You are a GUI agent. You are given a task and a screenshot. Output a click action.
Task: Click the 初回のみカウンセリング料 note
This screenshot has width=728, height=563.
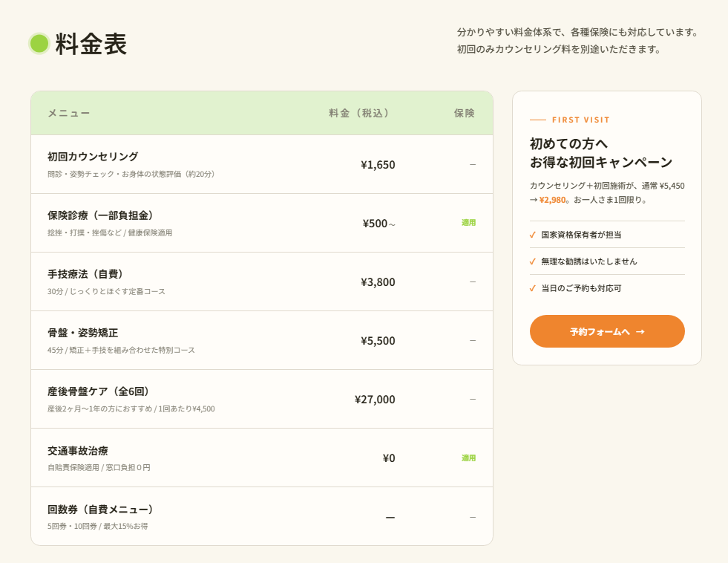559,49
